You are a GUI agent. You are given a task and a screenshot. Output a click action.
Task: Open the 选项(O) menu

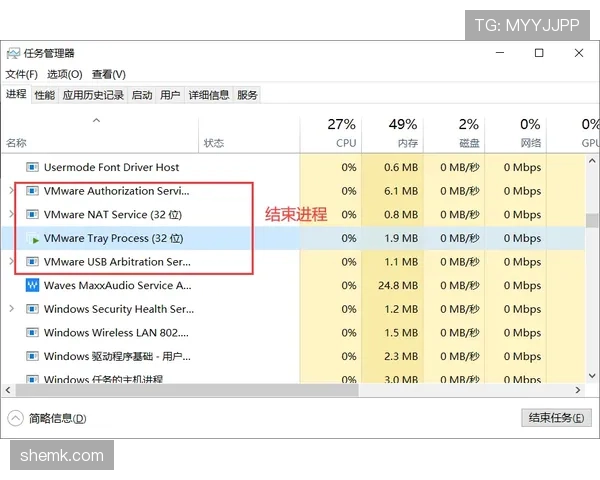(65, 74)
